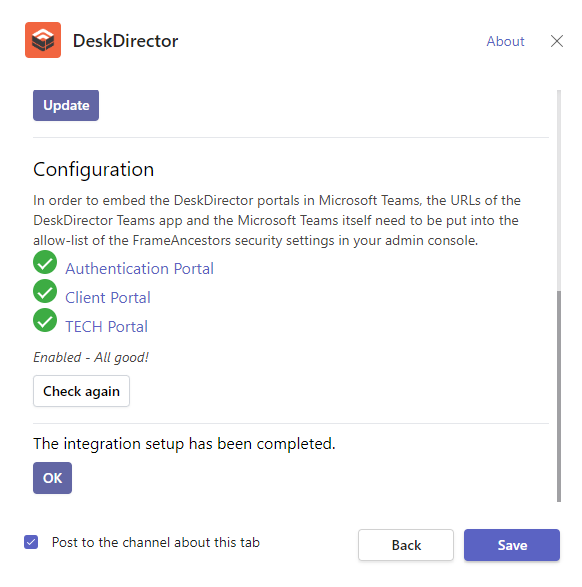Click the Configuration heading
Image resolution: width=582 pixels, height=587 pixels.
pyautogui.click(x=94, y=170)
